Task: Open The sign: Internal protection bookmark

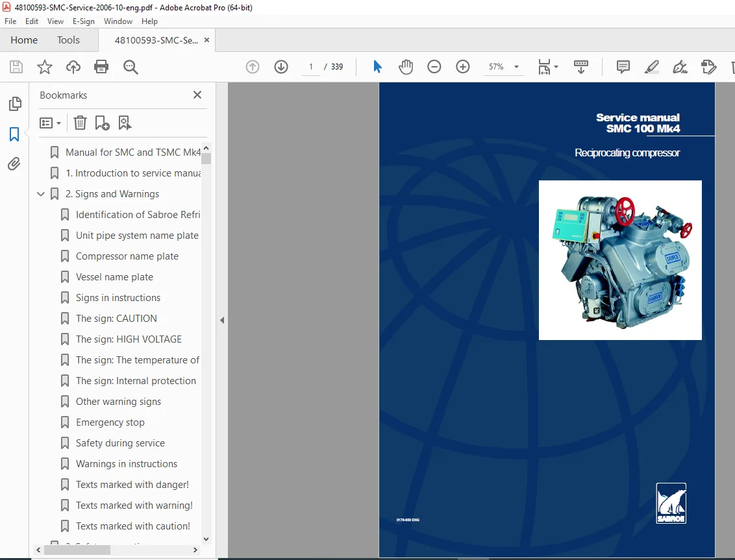Action: (x=136, y=381)
